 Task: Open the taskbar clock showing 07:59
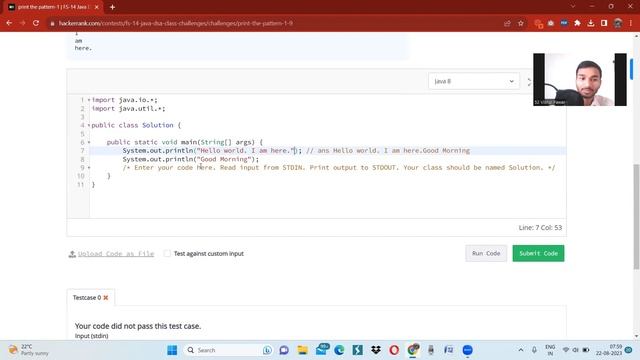[609, 350]
